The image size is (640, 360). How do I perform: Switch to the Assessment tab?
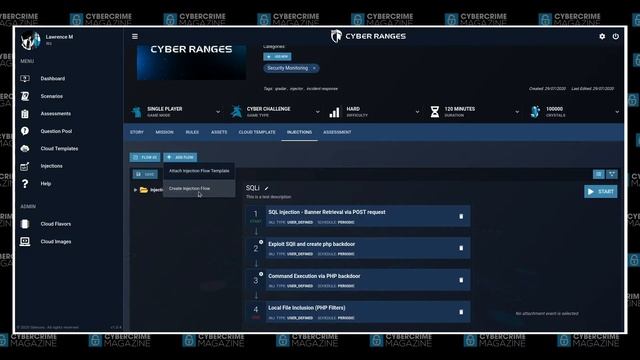pyautogui.click(x=337, y=132)
